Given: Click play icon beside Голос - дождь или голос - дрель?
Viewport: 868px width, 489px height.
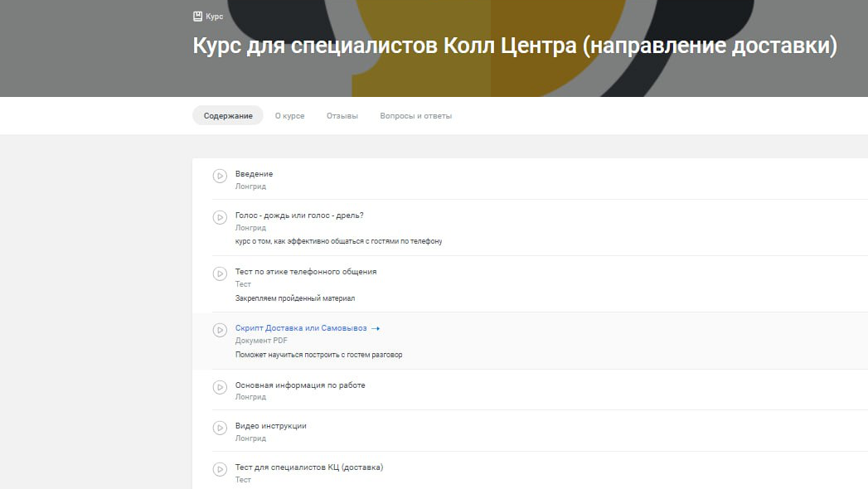Looking at the screenshot, I should 220,217.
